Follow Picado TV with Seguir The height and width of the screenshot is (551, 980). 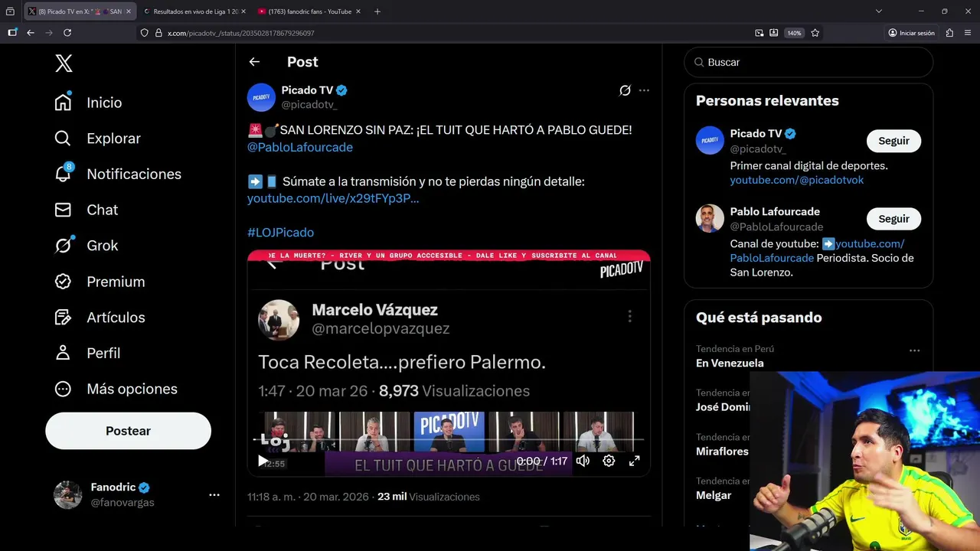click(893, 141)
